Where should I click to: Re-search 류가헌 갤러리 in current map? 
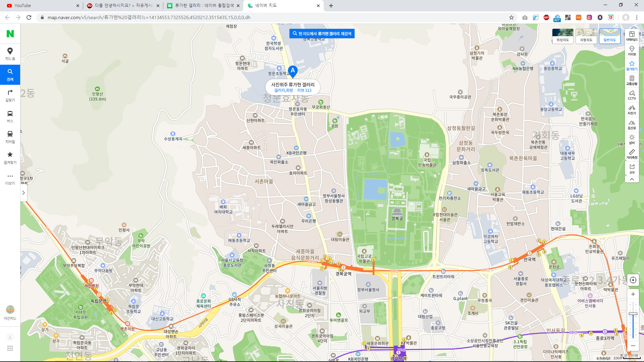(322, 34)
